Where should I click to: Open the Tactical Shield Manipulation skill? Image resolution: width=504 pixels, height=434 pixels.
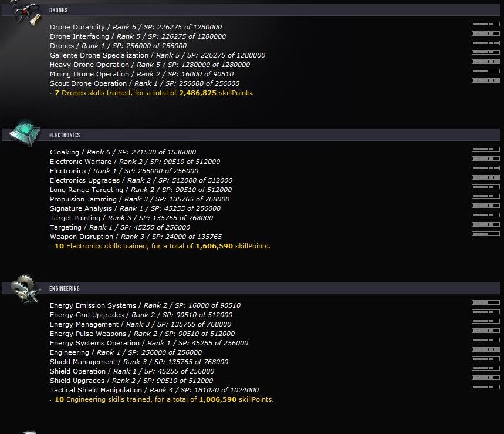154,390
